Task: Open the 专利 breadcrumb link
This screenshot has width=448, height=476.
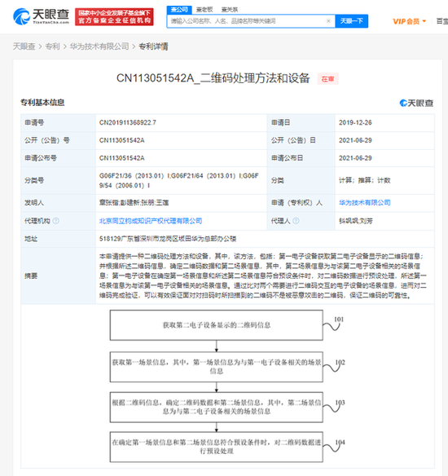Action: point(52,46)
